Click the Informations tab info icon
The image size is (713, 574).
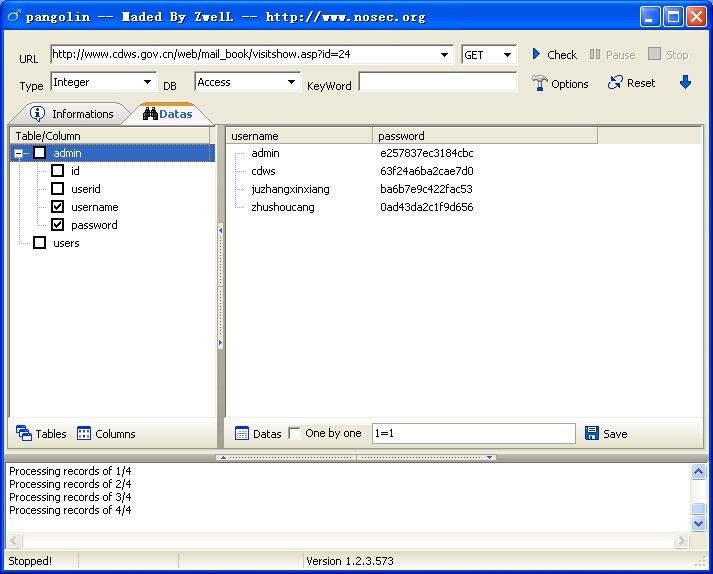37,113
